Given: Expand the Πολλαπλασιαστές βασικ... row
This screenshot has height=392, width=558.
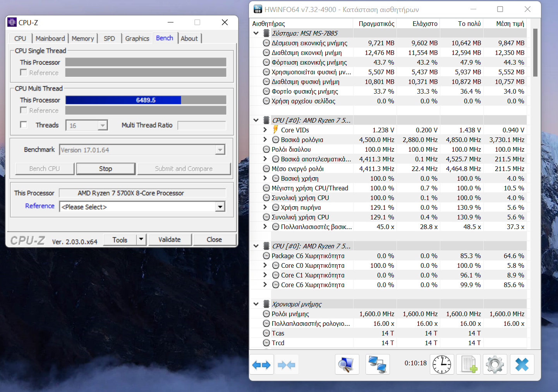Looking at the screenshot, I should tap(265, 226).
